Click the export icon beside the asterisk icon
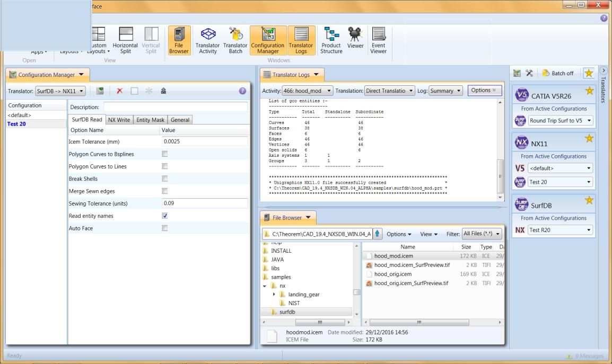 coord(163,91)
